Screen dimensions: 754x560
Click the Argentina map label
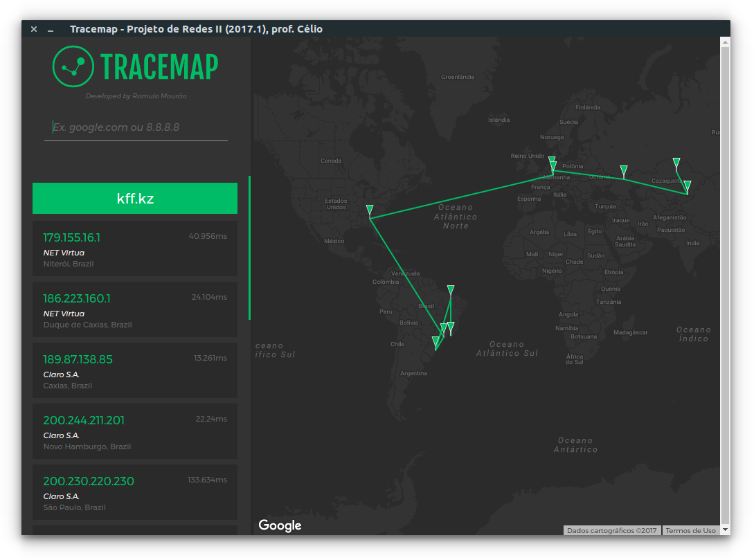click(x=413, y=374)
